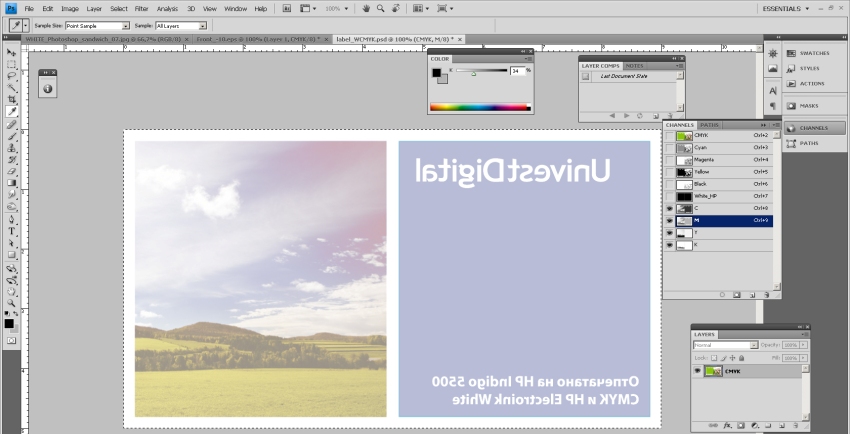Show the Yellow channel
The height and width of the screenshot is (434, 850).
[670, 172]
